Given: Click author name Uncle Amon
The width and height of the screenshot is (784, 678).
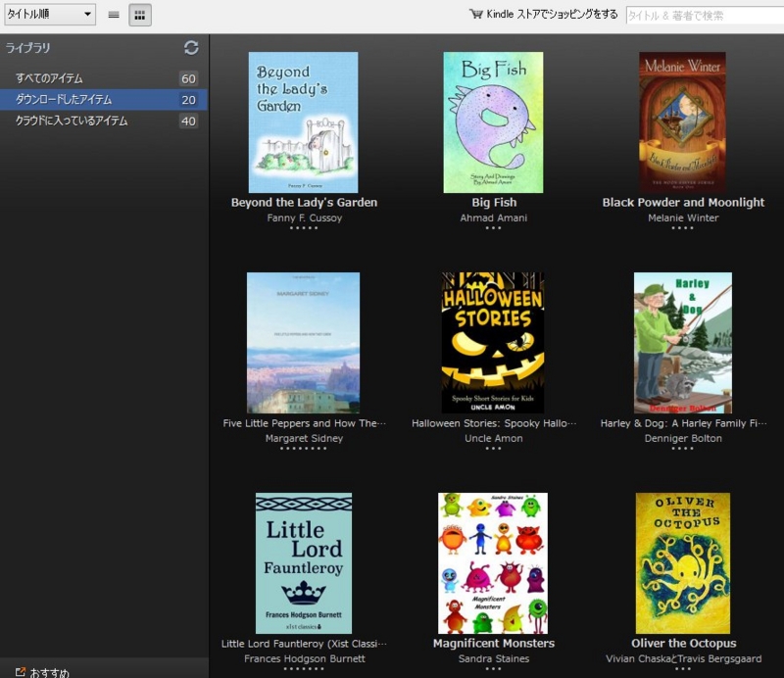Looking at the screenshot, I should tap(494, 439).
